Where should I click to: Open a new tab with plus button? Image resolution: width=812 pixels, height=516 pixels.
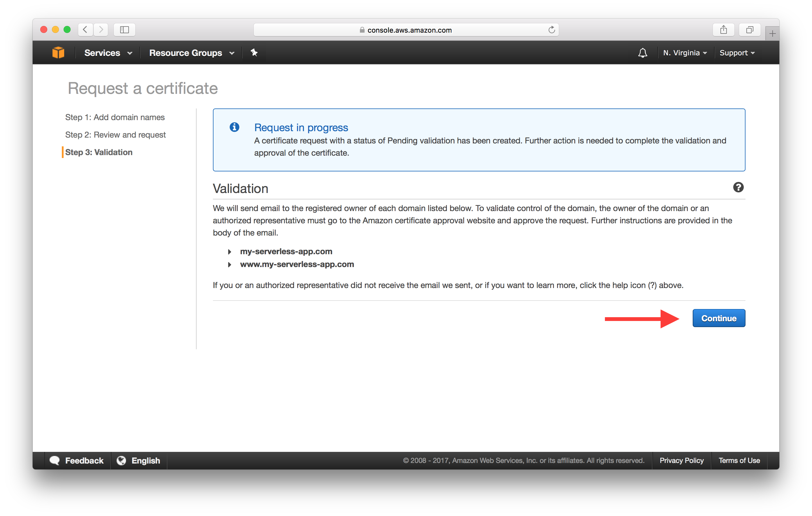(x=772, y=34)
